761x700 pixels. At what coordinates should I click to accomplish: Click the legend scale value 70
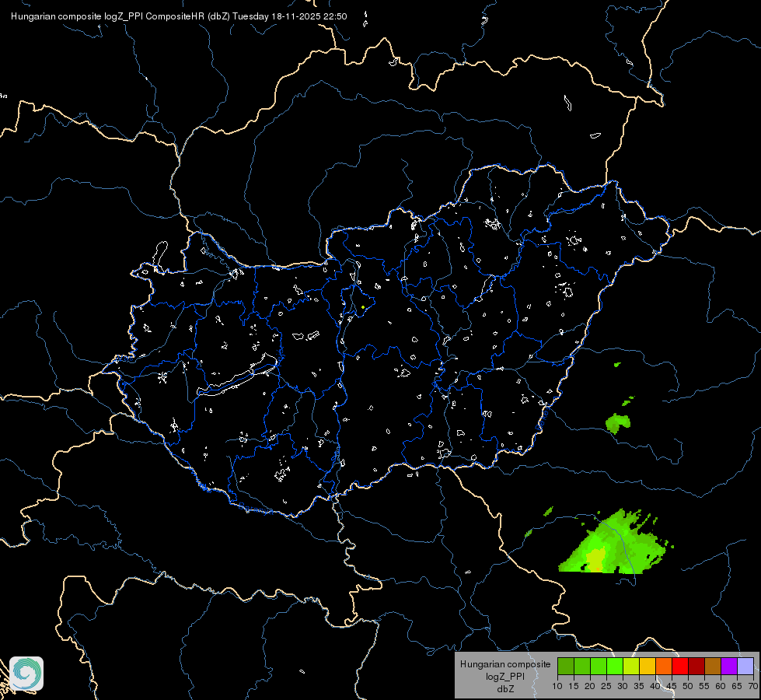coord(753,687)
